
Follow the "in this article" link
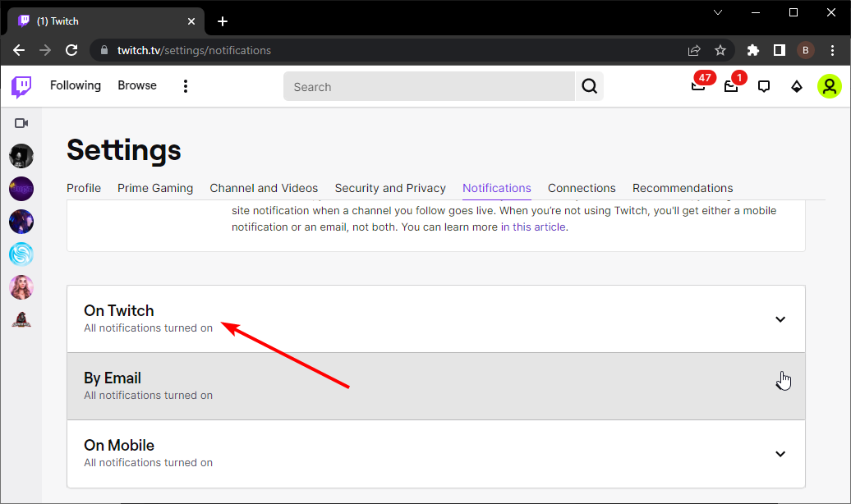533,227
